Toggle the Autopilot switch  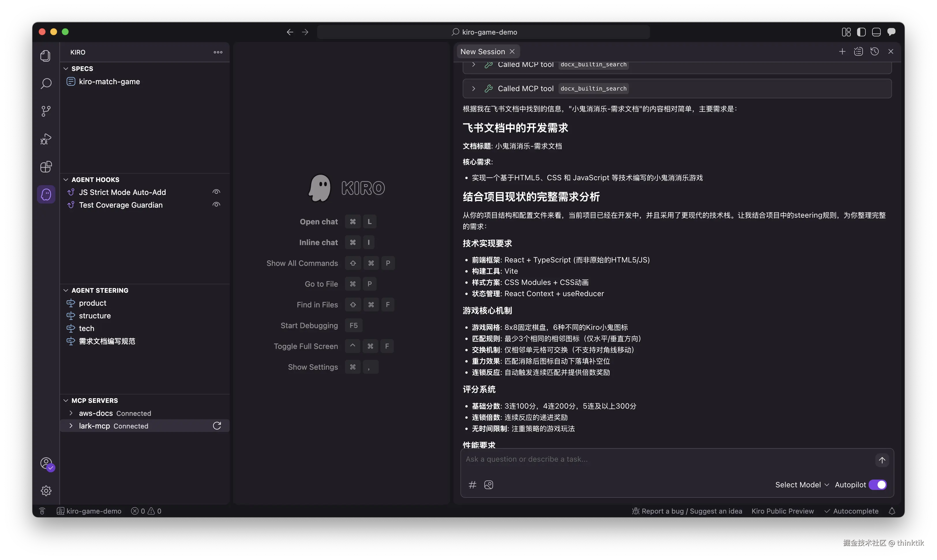coord(877,485)
